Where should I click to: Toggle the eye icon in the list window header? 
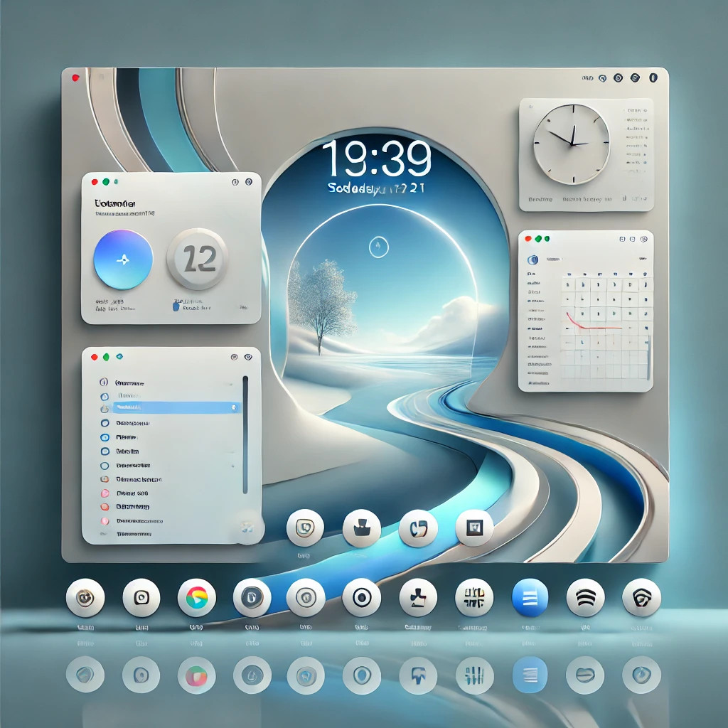coord(248,357)
